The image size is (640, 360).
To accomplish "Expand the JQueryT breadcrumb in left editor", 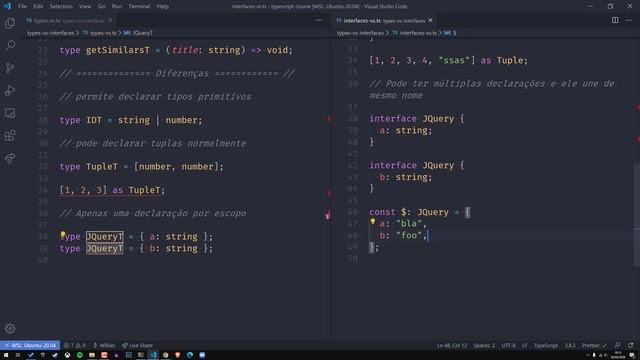I will [138, 33].
